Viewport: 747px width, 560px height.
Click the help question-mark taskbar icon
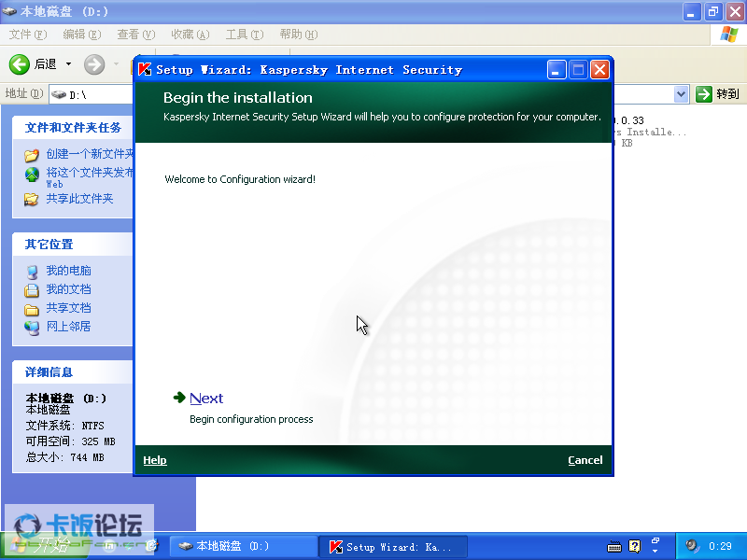pos(635,546)
